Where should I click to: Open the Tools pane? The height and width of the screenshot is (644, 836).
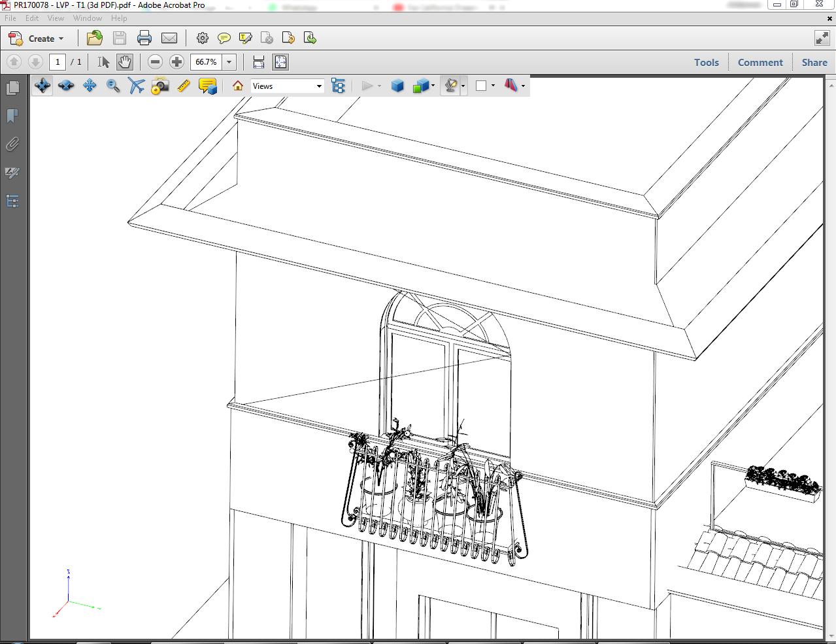706,62
